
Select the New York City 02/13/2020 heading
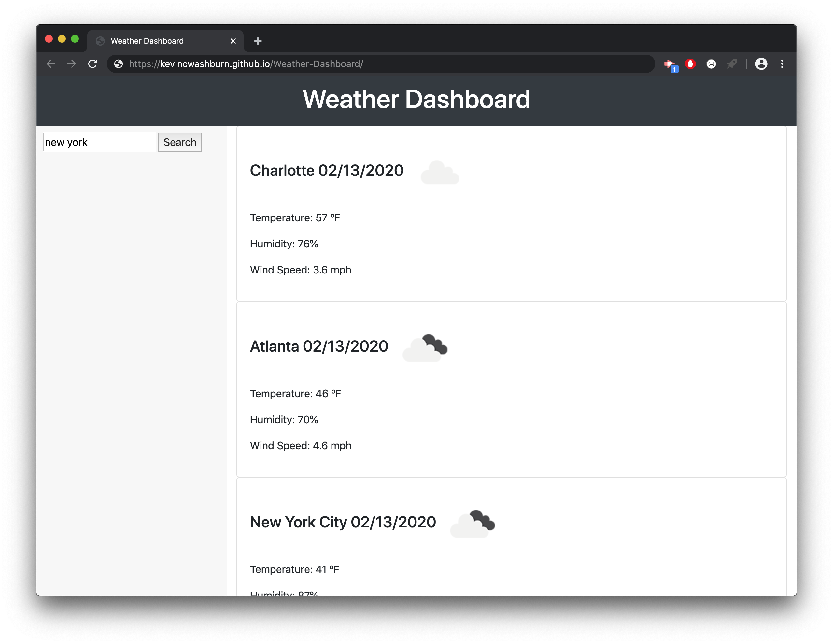pos(343,522)
